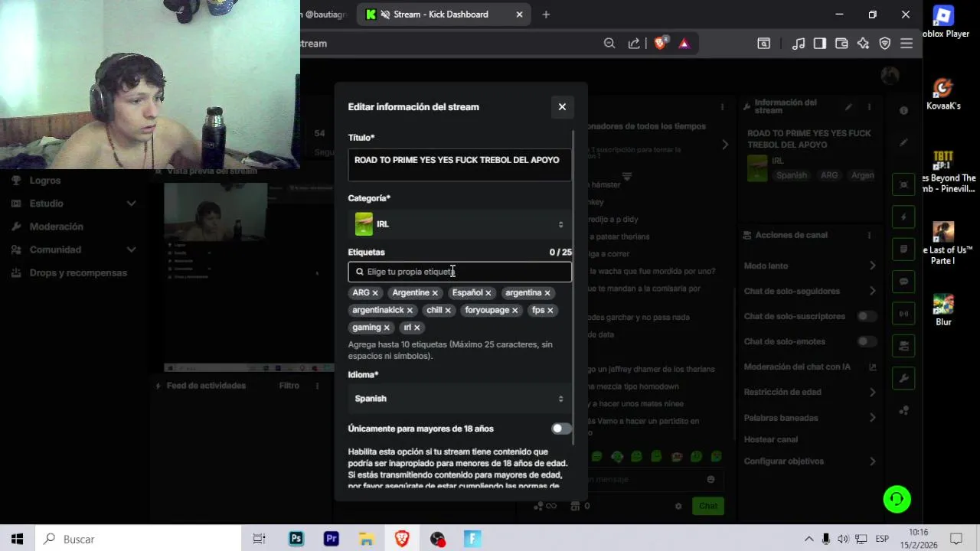
Task: Open Moderación in the left sidebar
Action: pyautogui.click(x=56, y=227)
